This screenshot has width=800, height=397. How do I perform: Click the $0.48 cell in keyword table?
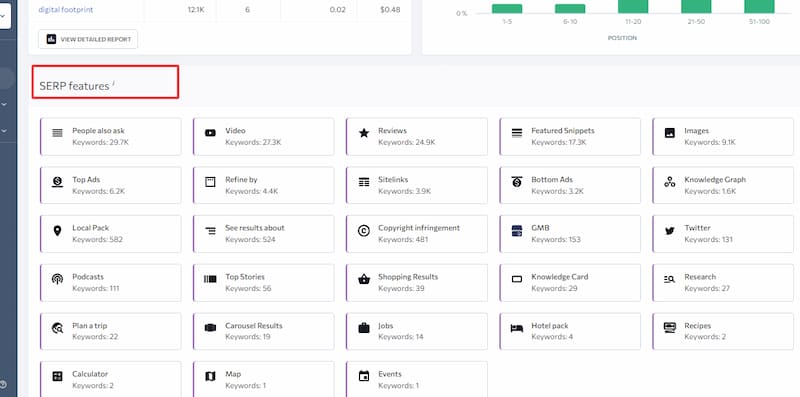click(390, 10)
